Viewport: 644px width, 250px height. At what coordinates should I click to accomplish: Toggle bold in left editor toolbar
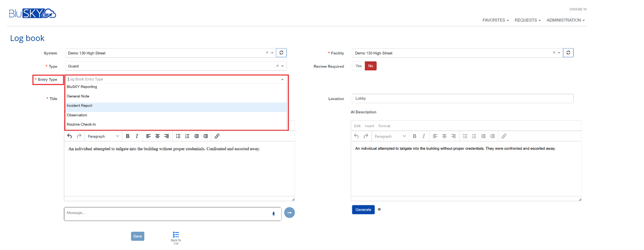128,136
